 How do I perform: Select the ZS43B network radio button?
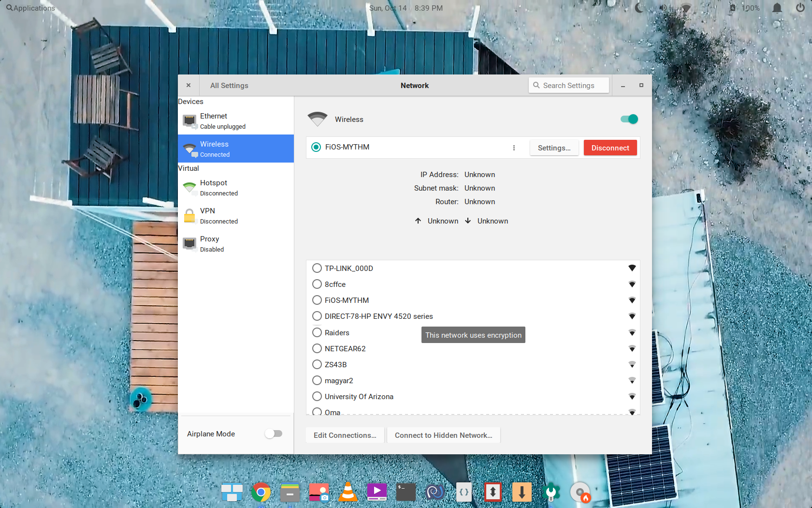click(317, 364)
